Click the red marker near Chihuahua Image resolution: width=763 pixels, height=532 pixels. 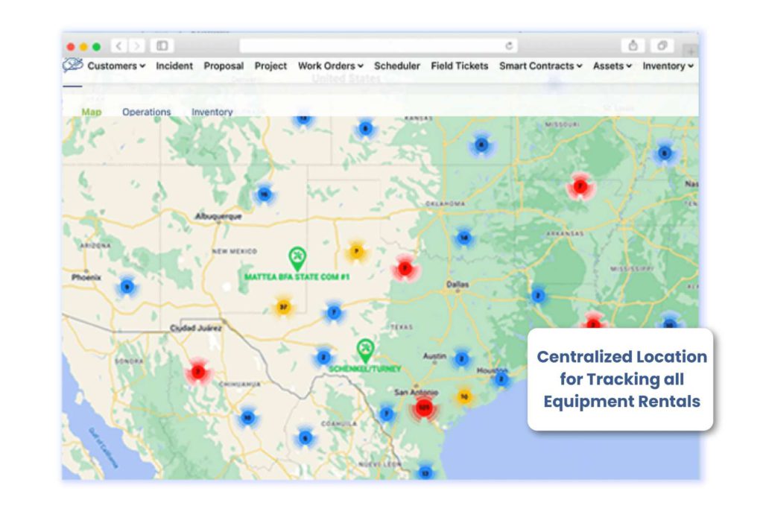[x=197, y=370]
